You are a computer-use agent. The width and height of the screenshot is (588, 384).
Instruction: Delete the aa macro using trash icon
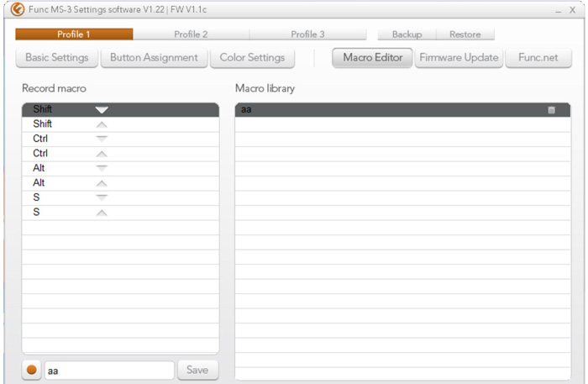click(x=552, y=110)
